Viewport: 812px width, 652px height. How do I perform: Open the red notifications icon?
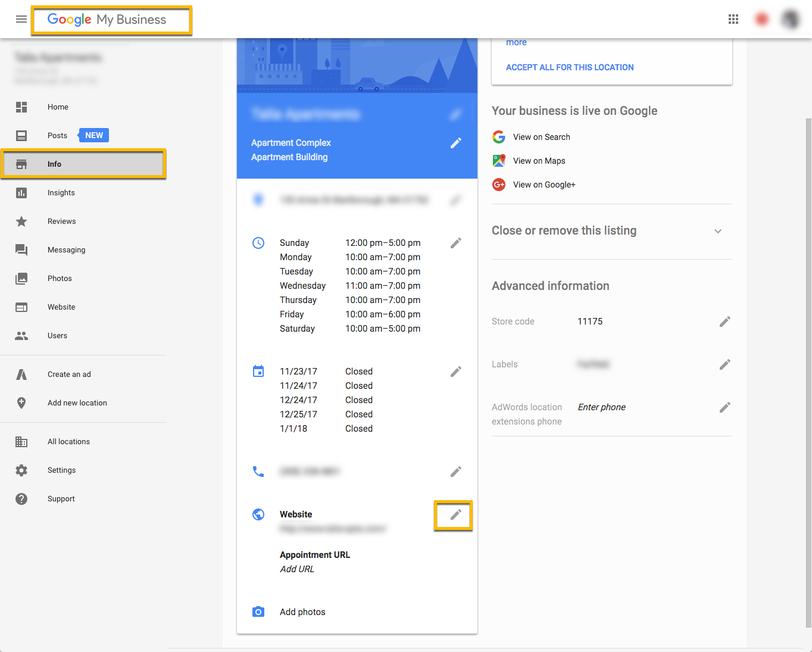(x=761, y=19)
